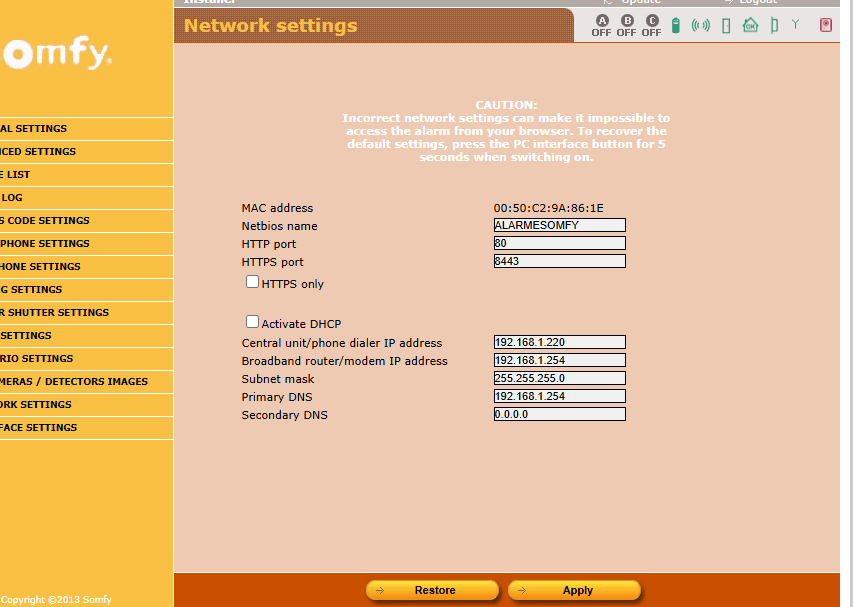This screenshot has height=607, width=853.
Task: Click the zone B OFF status icon
Action: tap(626, 25)
